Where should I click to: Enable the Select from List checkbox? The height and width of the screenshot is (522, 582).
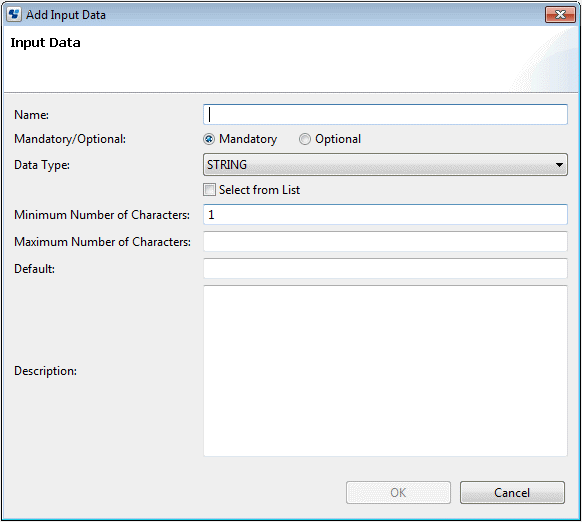coord(209,190)
